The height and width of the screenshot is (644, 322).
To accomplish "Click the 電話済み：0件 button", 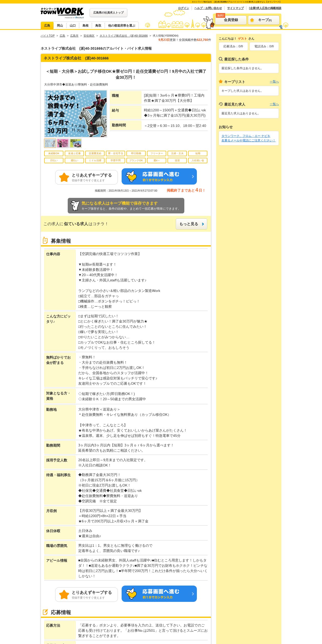I will (264, 46).
